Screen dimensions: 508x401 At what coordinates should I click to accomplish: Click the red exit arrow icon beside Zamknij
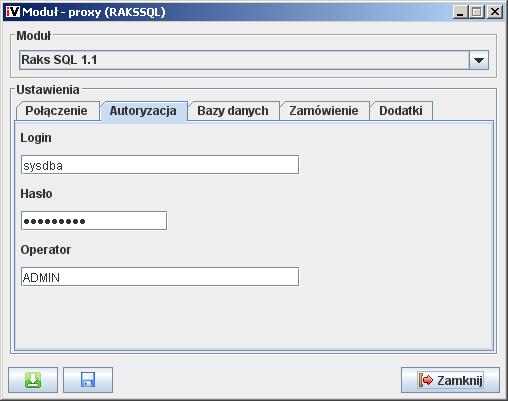coord(426,380)
